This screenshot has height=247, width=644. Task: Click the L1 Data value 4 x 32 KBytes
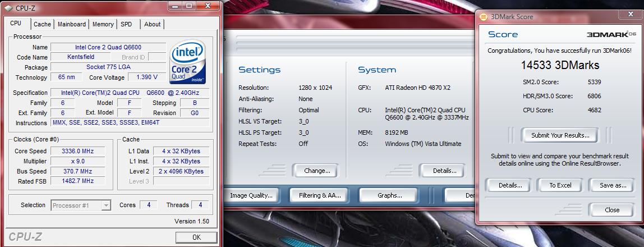click(x=181, y=151)
